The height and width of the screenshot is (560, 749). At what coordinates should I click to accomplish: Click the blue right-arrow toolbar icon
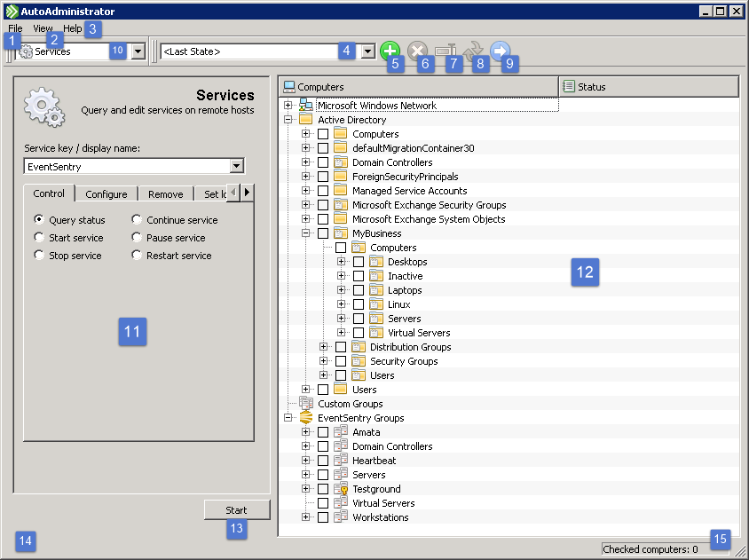501,51
